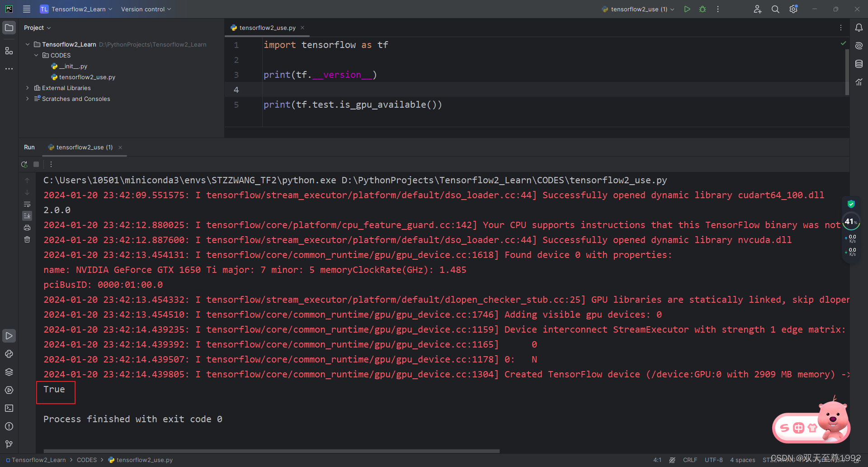
Task: Click Tensorflow2_Learn breadcrumb in status bar
Action: point(36,460)
